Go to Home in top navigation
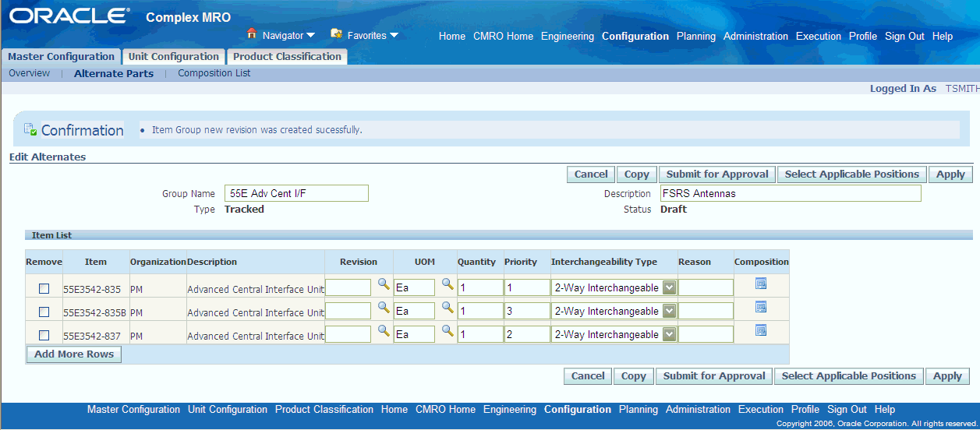 (452, 37)
